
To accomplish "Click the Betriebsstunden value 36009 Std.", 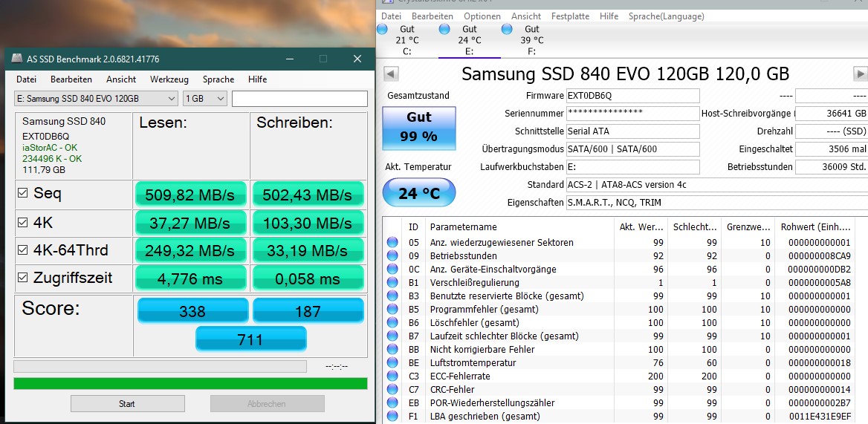I will coord(832,167).
